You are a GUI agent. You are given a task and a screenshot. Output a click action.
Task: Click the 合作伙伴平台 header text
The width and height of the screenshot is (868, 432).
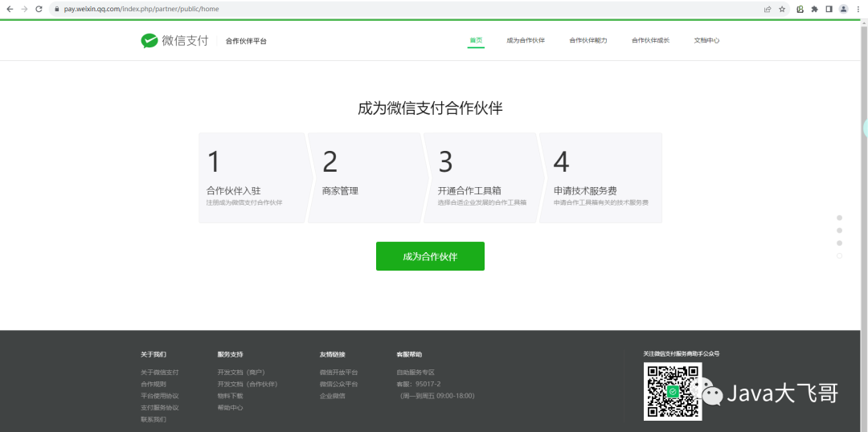point(246,41)
